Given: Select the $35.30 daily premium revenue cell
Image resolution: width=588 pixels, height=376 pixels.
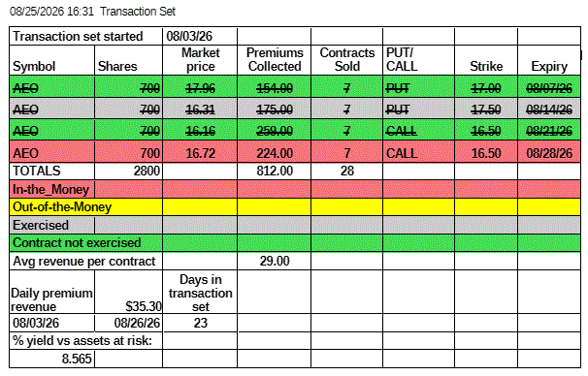Looking at the screenshot, I should (128, 292).
